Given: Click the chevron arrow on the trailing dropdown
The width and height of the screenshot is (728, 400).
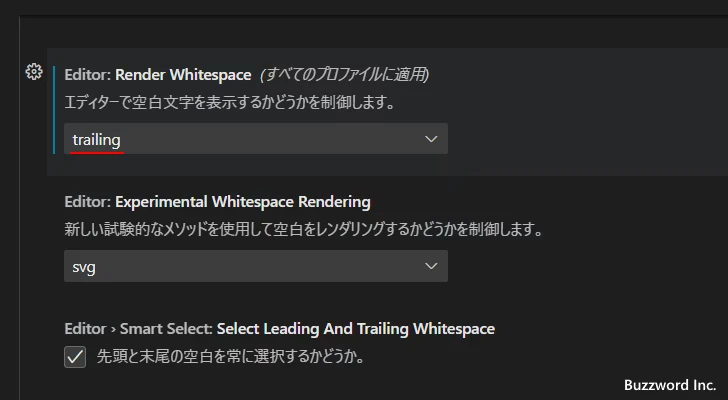Looking at the screenshot, I should (x=431, y=139).
